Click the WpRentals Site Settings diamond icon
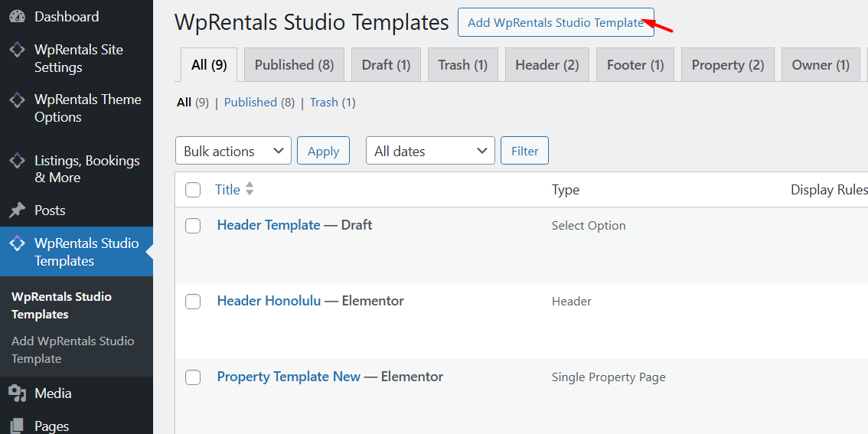This screenshot has width=868, height=434. (x=17, y=51)
